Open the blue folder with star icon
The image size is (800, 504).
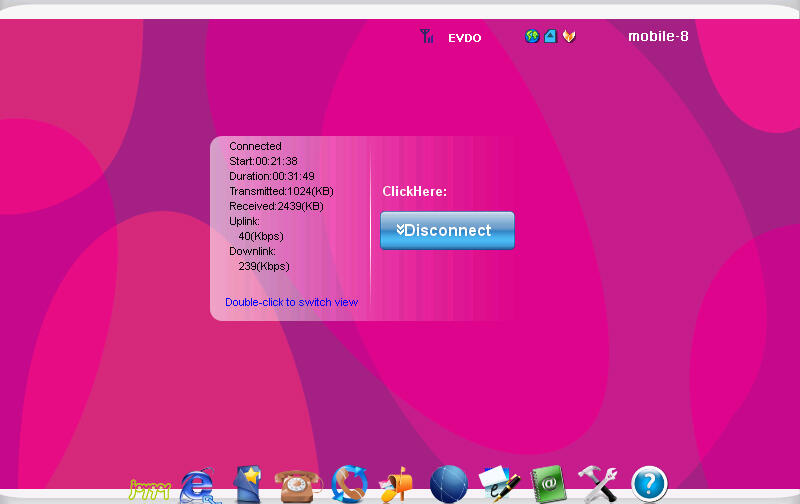248,484
